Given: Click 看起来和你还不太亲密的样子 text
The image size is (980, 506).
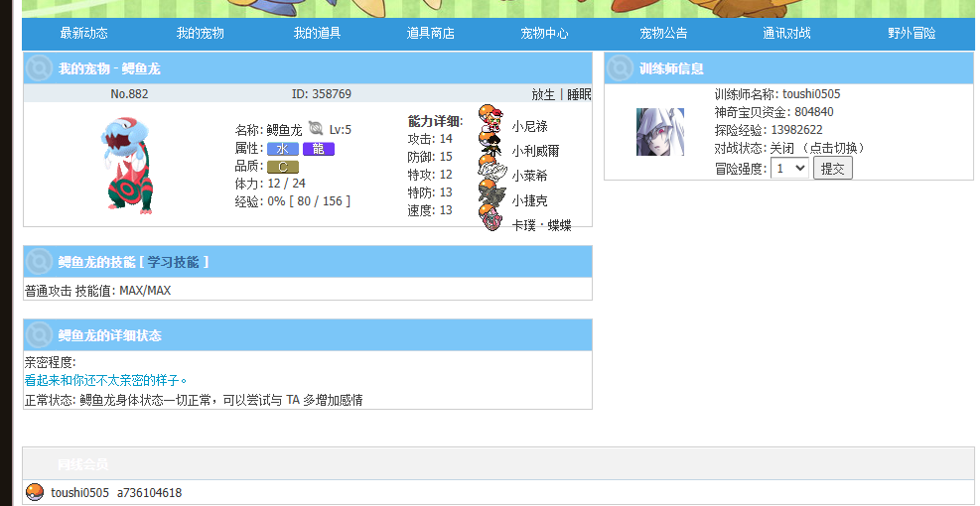Looking at the screenshot, I should pyautogui.click(x=105, y=380).
